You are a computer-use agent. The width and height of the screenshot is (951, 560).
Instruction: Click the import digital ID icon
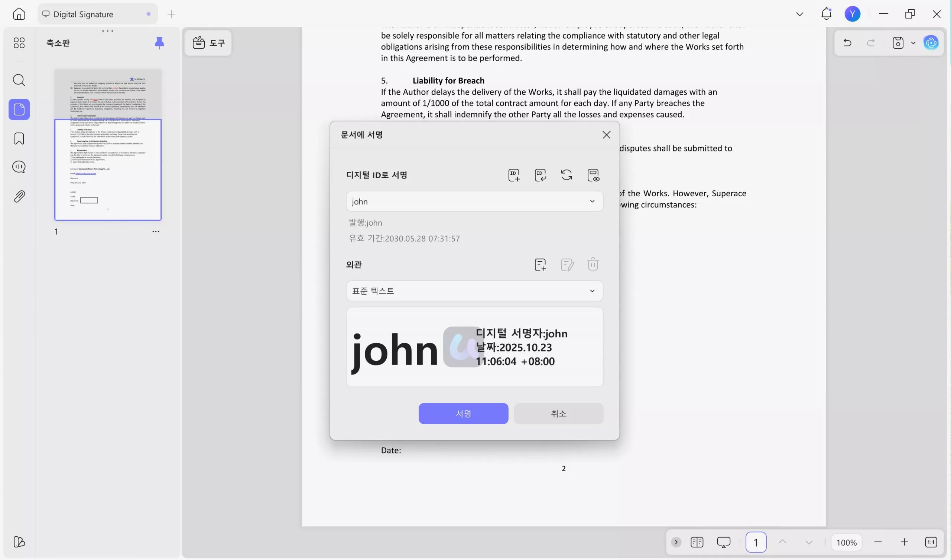[540, 175]
